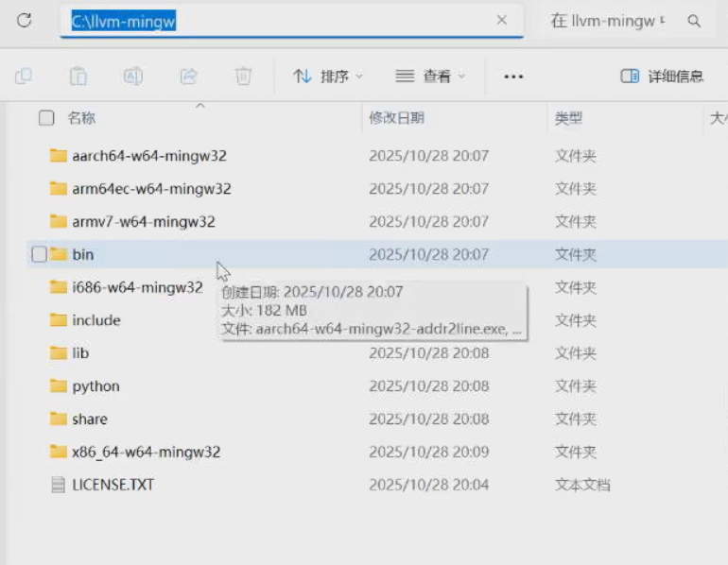Click the search magnifier icon
Viewport: 728px width, 565px height.
click(x=694, y=21)
